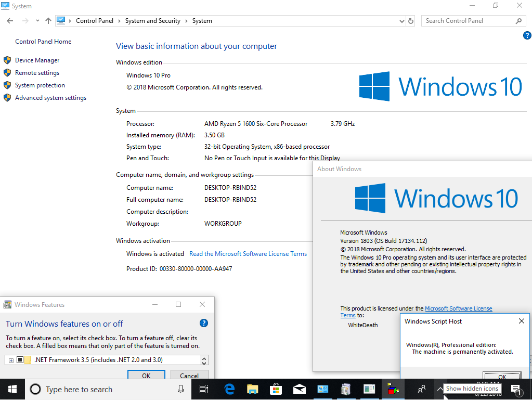This screenshot has height=400, width=532.
Task: Maximize the Windows Features window
Action: [x=178, y=304]
